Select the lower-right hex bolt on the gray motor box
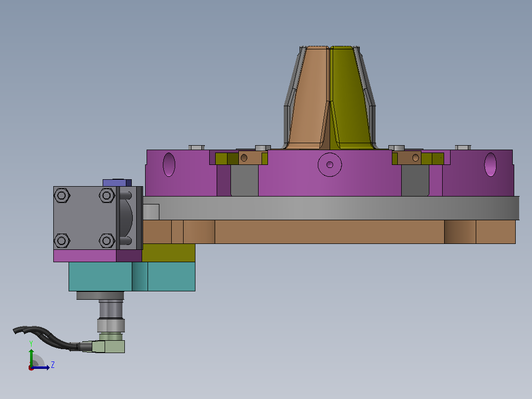This screenshot has width=532, height=399. (x=107, y=241)
